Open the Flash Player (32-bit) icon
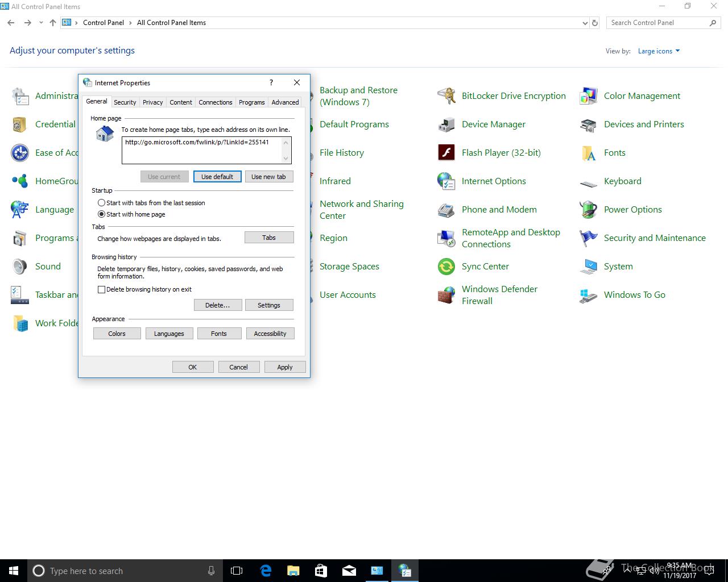Screen dimensions: 728x582 click(x=446, y=153)
